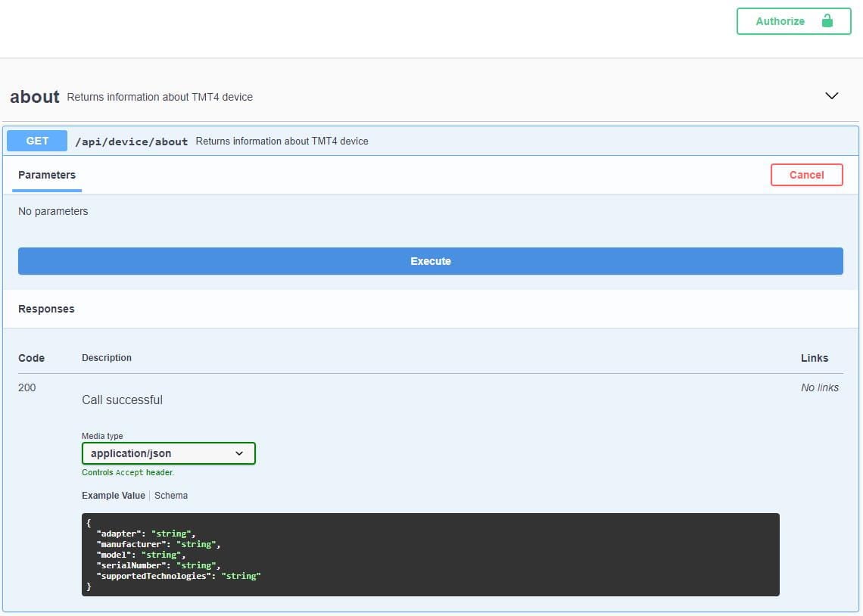
Task: Click the "Call successful" response description
Action: tap(122, 400)
